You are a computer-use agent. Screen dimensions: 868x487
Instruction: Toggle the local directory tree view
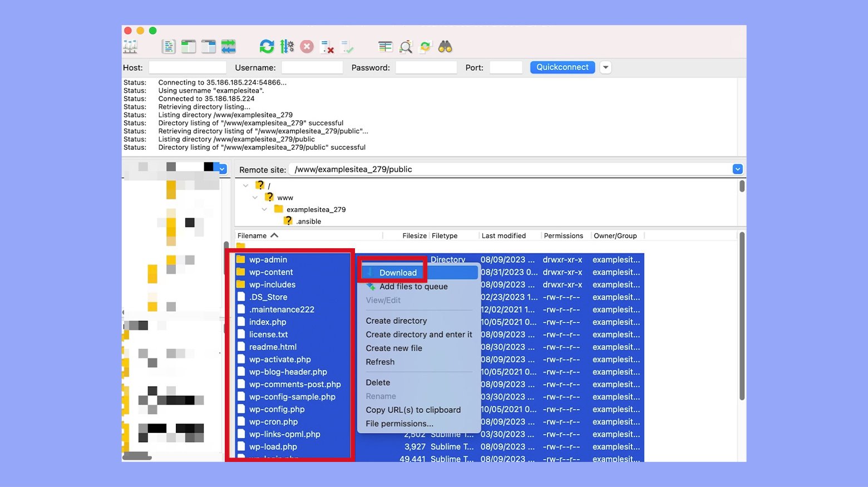189,47
